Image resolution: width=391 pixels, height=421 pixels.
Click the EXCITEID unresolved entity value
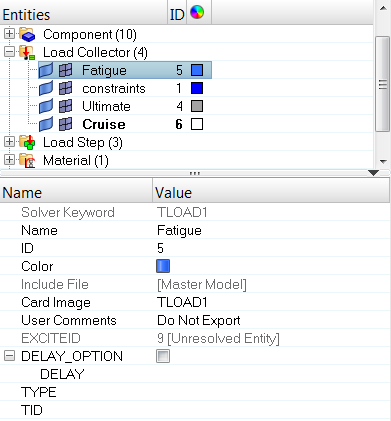click(218, 338)
